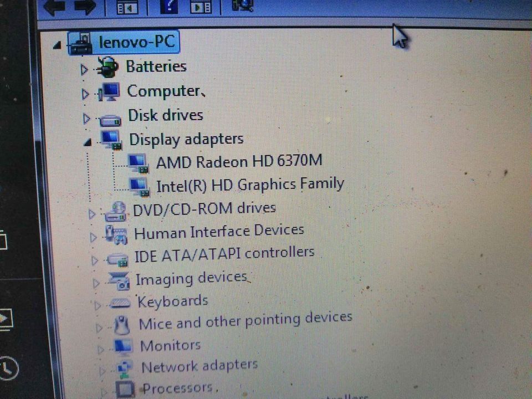Click the AMD Radeon adapter icon
This screenshot has width=532, height=399.
coord(139,163)
